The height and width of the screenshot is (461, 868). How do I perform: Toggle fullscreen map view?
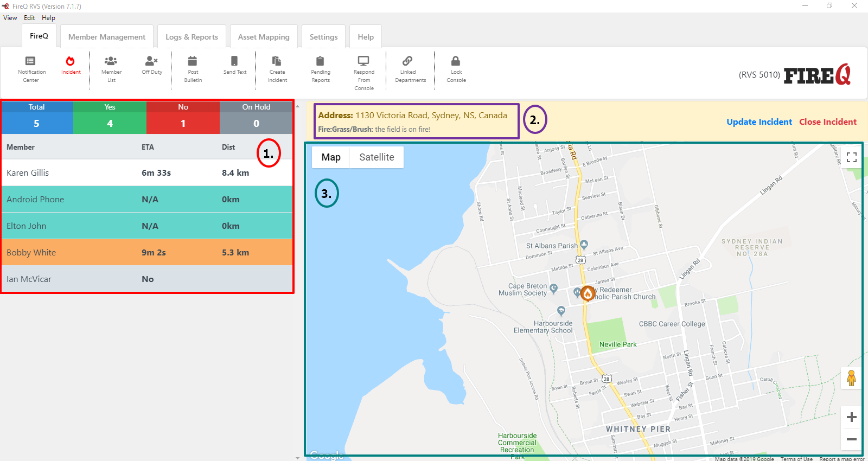point(852,157)
